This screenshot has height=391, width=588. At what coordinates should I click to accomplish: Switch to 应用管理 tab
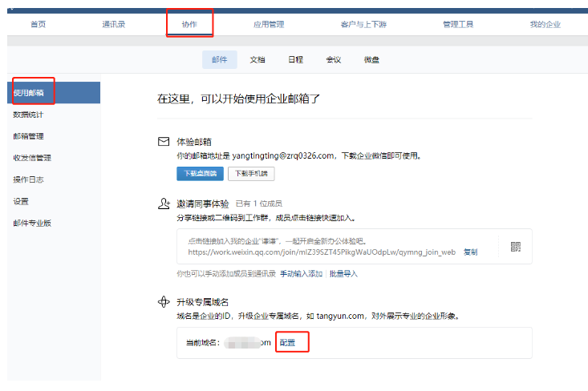(x=268, y=24)
